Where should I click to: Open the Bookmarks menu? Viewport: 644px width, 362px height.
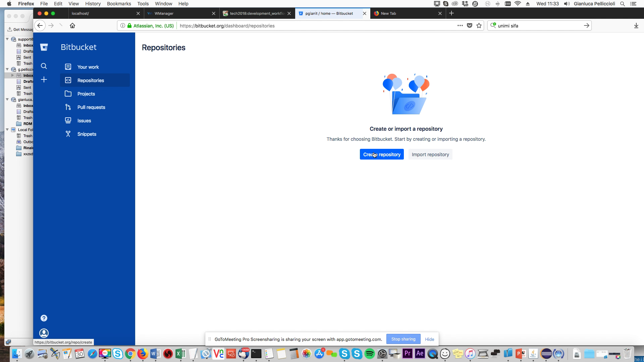click(119, 4)
